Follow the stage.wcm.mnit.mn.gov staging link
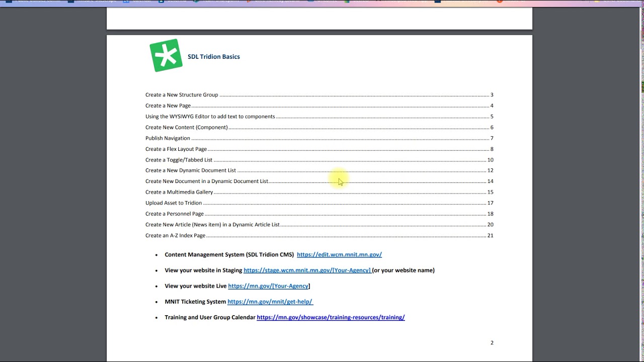Viewport: 644px width, 362px height. click(307, 270)
